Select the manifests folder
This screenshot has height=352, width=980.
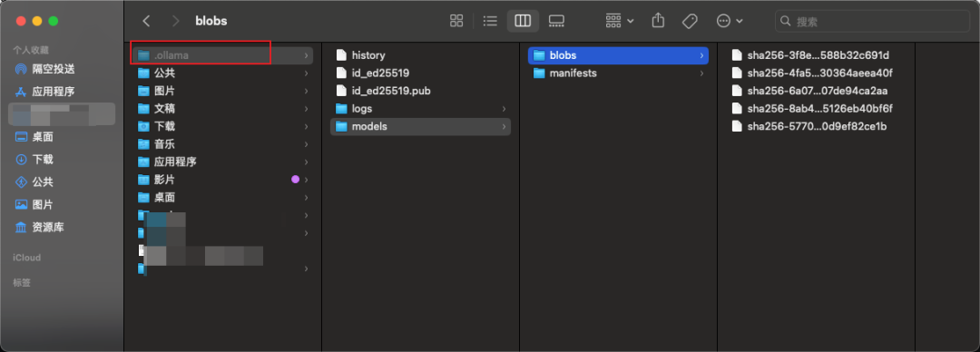point(618,73)
